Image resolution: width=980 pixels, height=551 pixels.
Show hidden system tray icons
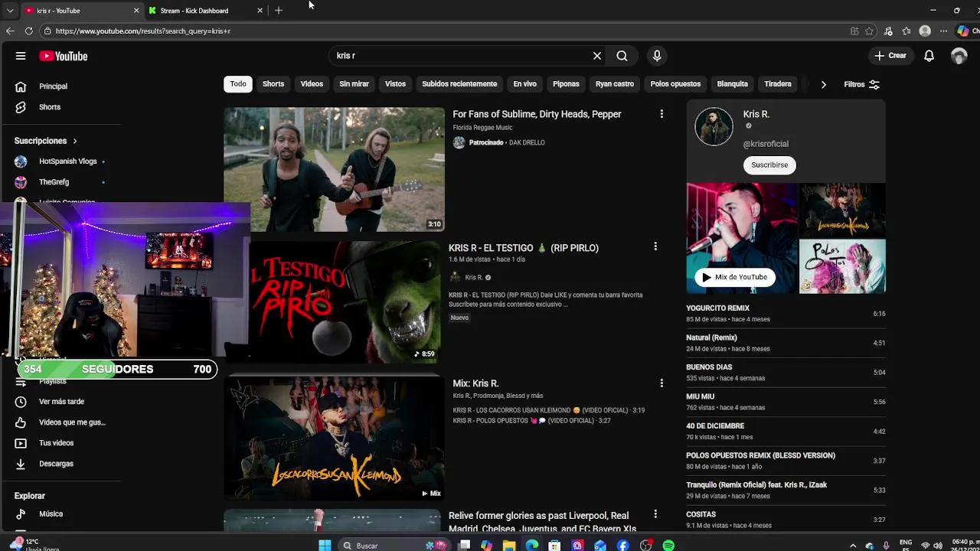(853, 546)
